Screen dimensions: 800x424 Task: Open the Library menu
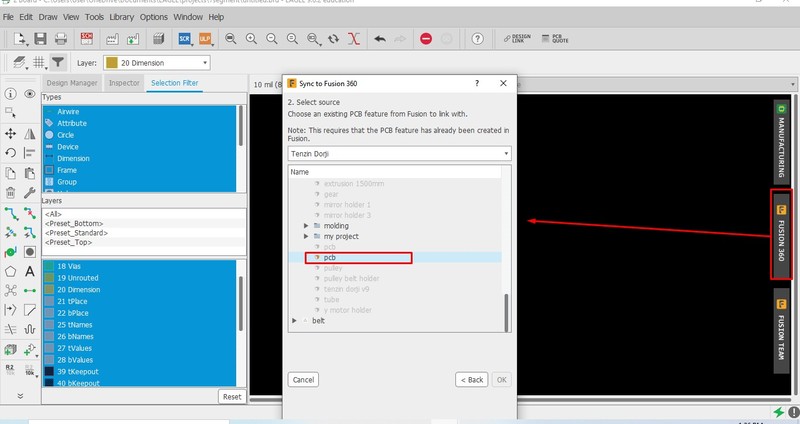[121, 17]
